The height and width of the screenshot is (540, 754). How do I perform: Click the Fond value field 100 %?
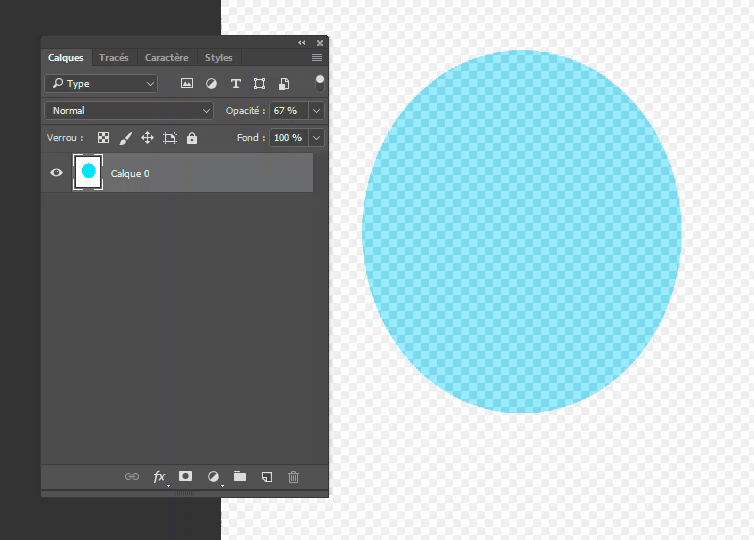289,138
